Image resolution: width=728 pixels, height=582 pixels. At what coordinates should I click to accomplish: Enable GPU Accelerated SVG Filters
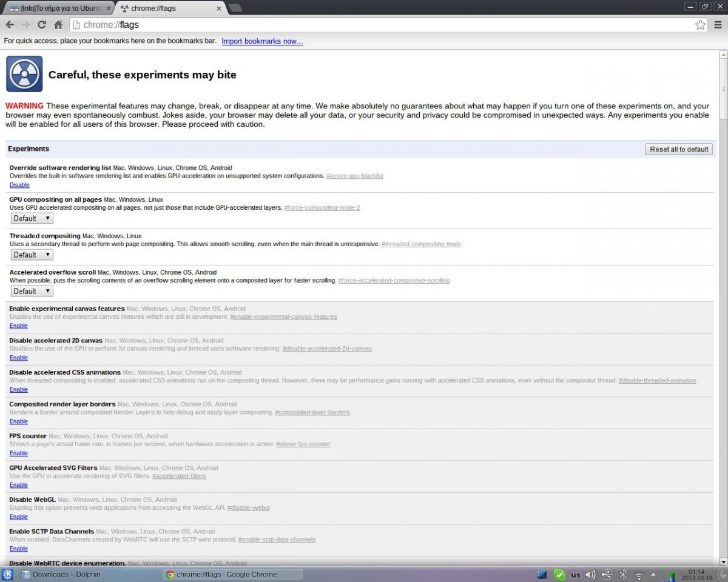(19, 485)
